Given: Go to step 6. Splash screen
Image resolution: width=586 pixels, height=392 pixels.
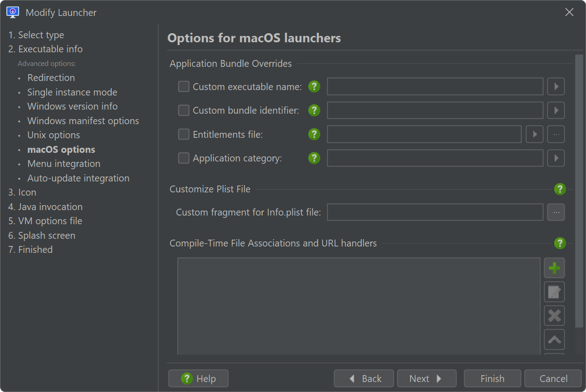Looking at the screenshot, I should (42, 236).
